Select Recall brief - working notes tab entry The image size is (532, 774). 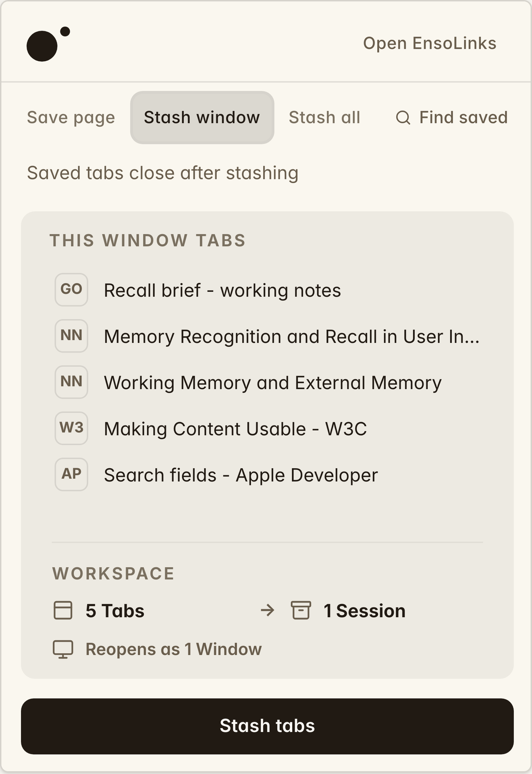tap(267, 290)
